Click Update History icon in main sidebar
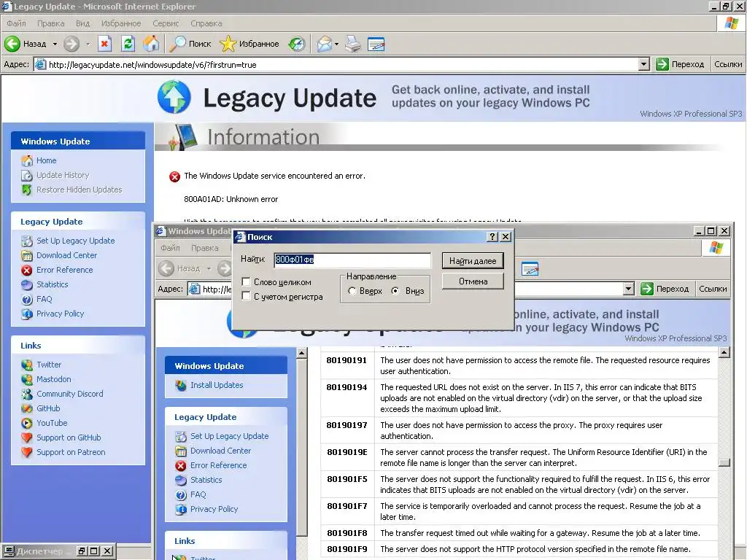The width and height of the screenshot is (747, 560). [27, 175]
